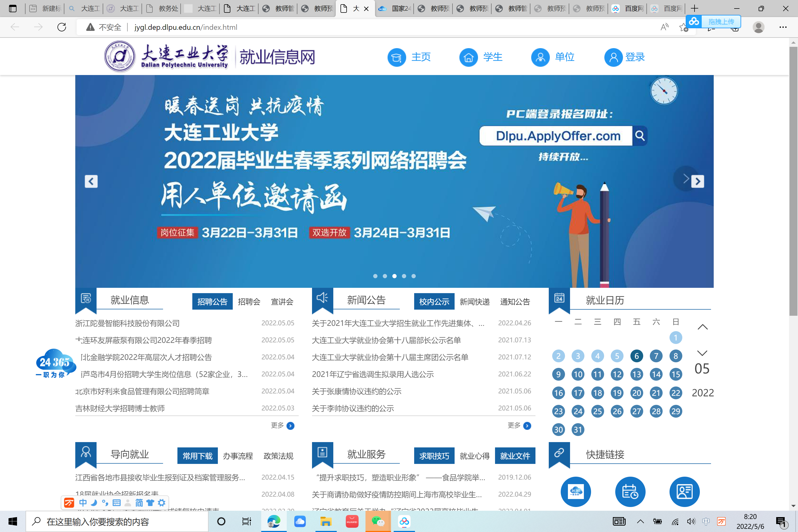This screenshot has height=532, width=798.
Task: Select the last carousel dot indicator
Action: click(x=414, y=276)
